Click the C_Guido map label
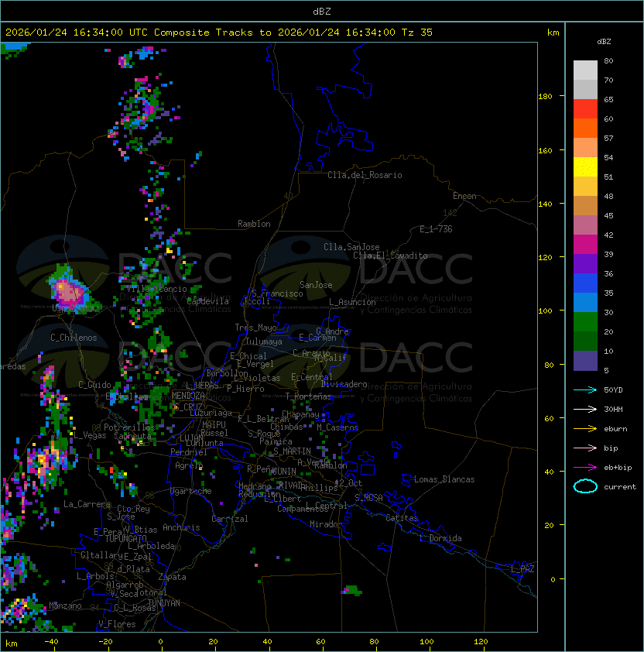 94,385
